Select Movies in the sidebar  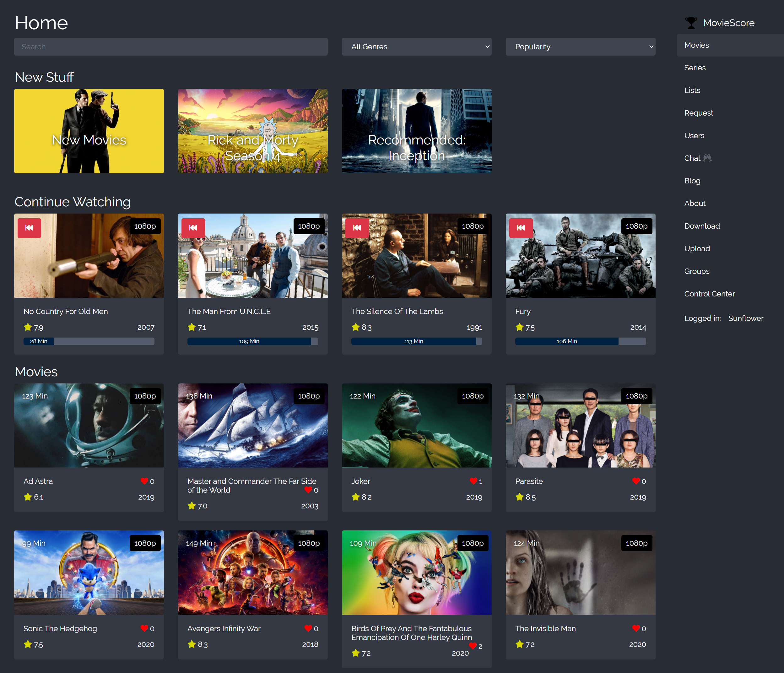(730, 45)
